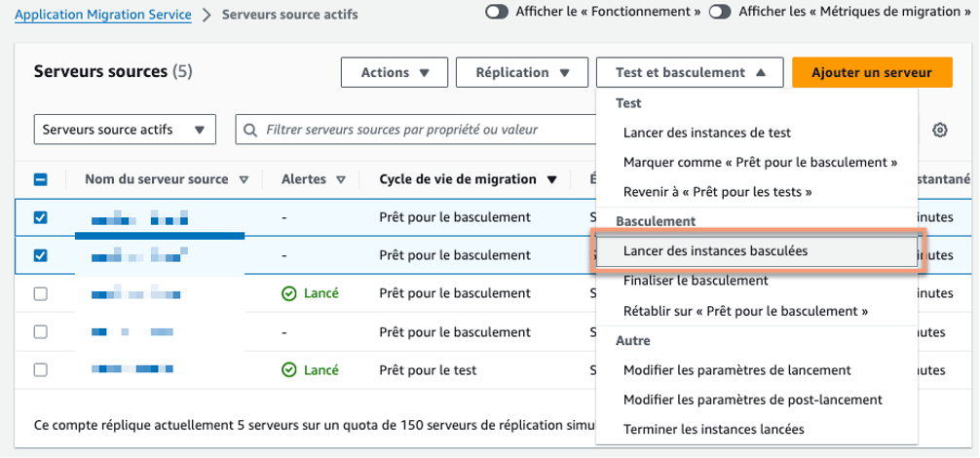The image size is (980, 458).
Task: Open Application Migration Service breadcrumb link
Action: (x=103, y=15)
